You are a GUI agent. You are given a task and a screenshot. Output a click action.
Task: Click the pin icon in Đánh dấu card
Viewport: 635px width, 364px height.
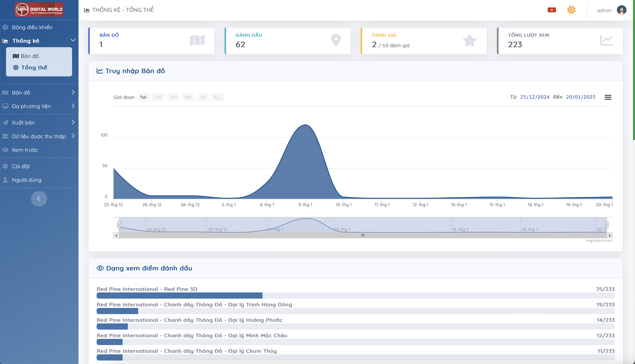point(336,40)
